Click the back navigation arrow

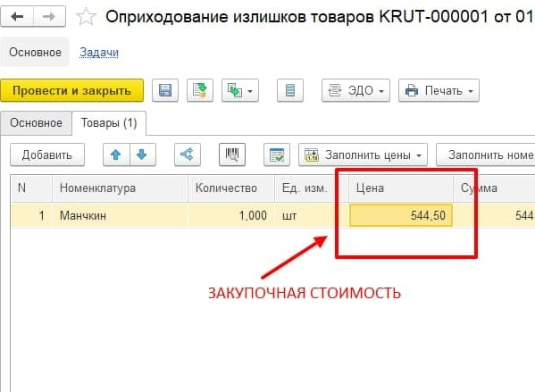pyautogui.click(x=17, y=16)
